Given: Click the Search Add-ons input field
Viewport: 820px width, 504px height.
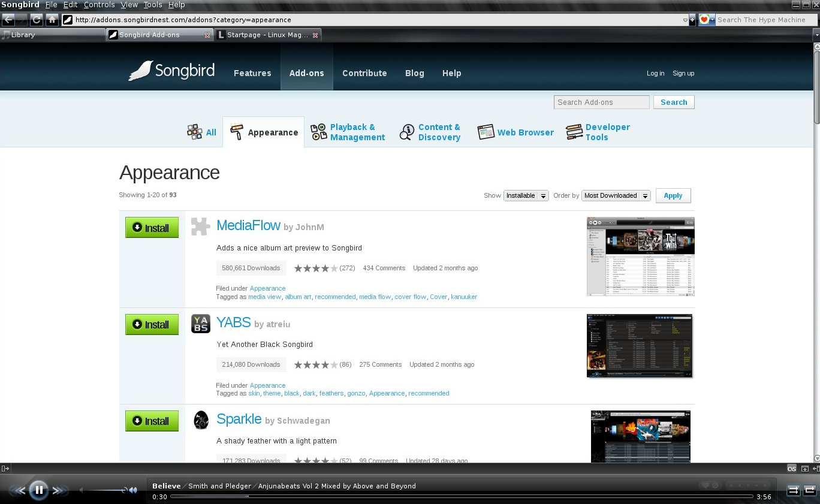Looking at the screenshot, I should [x=601, y=102].
